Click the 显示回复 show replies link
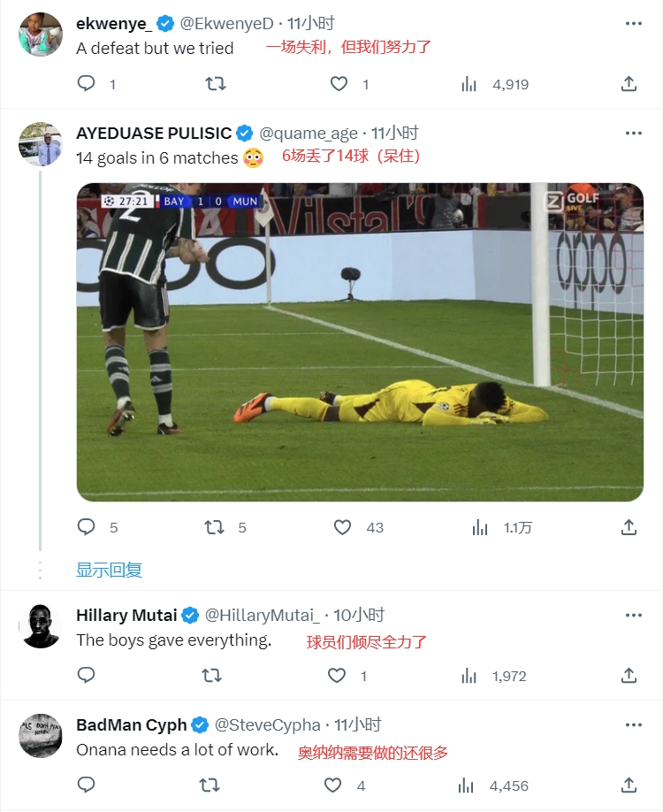The width and height of the screenshot is (663, 812). tap(110, 570)
